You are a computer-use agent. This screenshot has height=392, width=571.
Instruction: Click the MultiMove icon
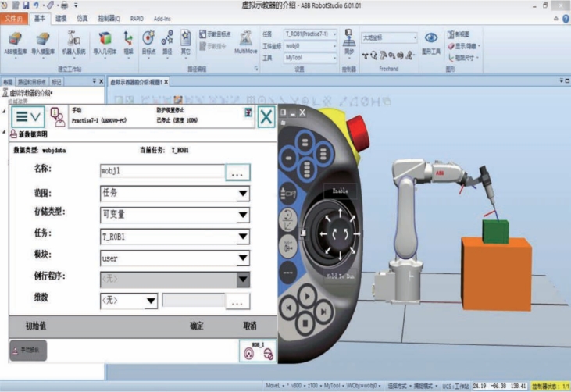point(247,42)
